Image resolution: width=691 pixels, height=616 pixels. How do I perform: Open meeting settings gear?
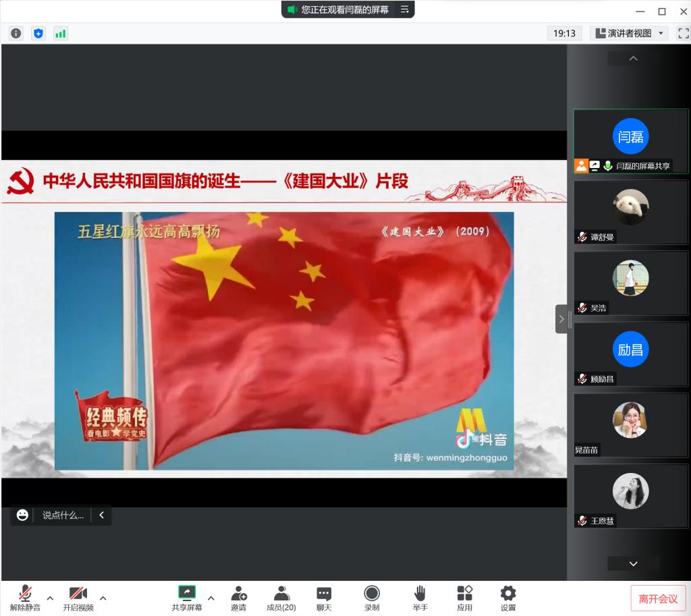click(508, 598)
